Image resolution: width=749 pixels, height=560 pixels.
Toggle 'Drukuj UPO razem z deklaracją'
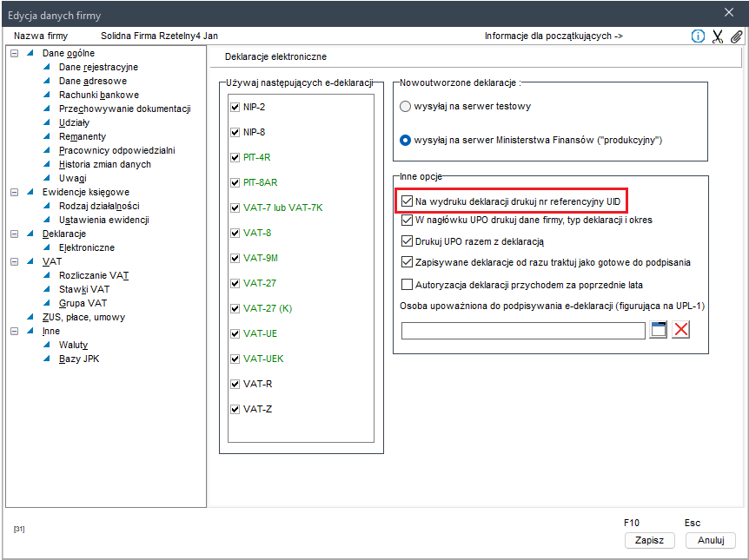click(x=407, y=241)
